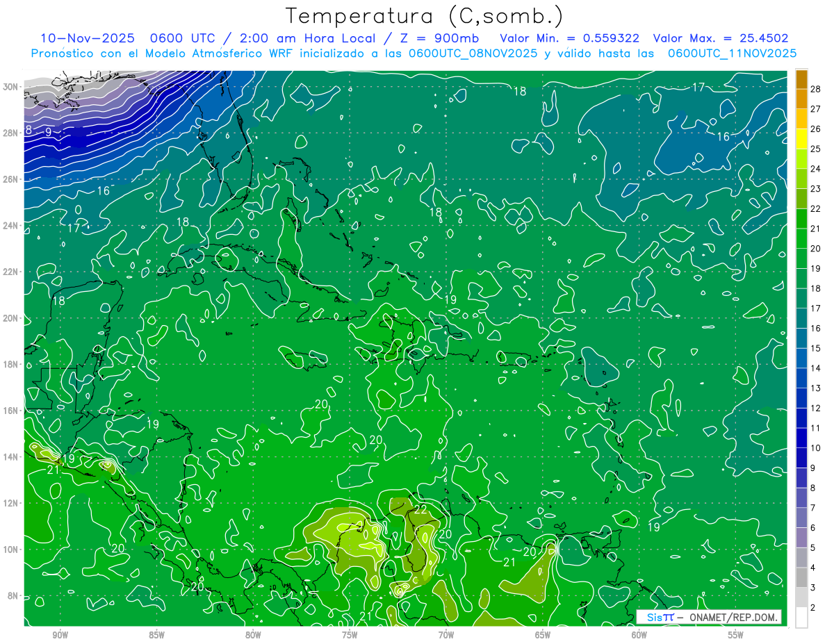Click the title "Temperatura (C,somb.)"
834x644 pixels.
[425, 17]
